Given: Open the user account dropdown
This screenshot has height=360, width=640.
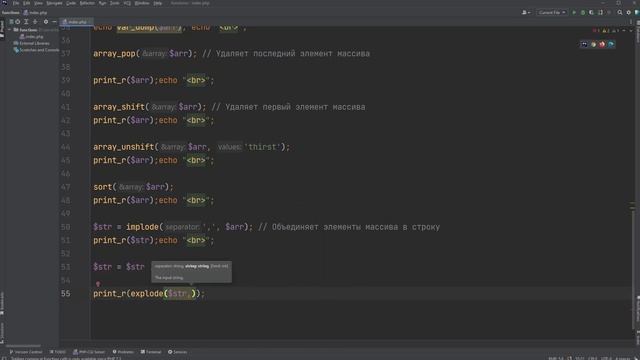Looking at the screenshot, I should [x=526, y=13].
